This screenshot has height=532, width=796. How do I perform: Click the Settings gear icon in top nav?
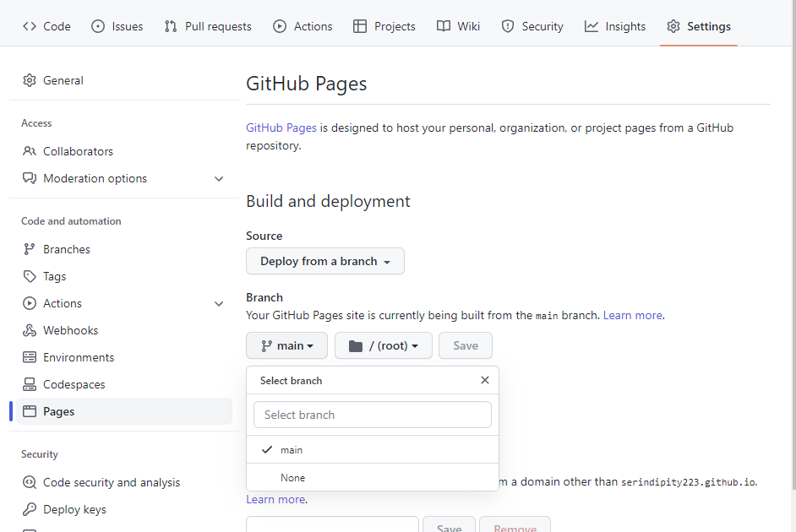pyautogui.click(x=673, y=26)
